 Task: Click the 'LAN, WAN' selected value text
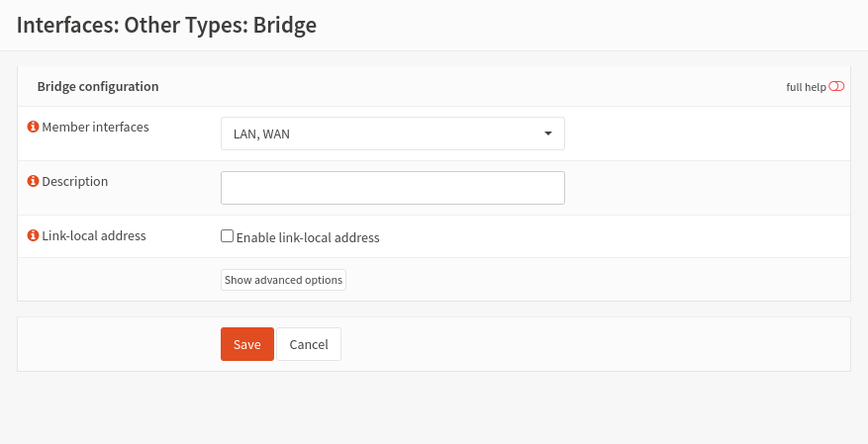pos(261,134)
